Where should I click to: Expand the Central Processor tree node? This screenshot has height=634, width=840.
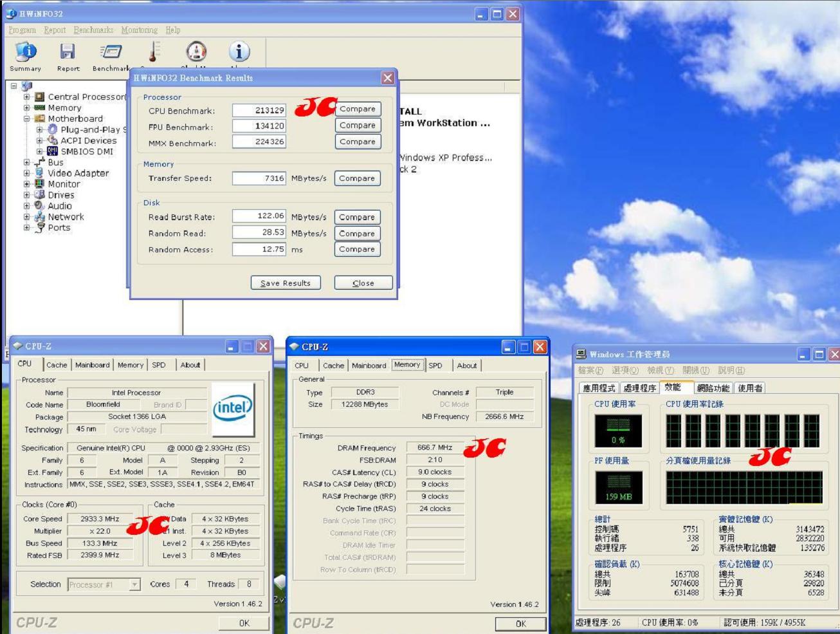[x=26, y=97]
